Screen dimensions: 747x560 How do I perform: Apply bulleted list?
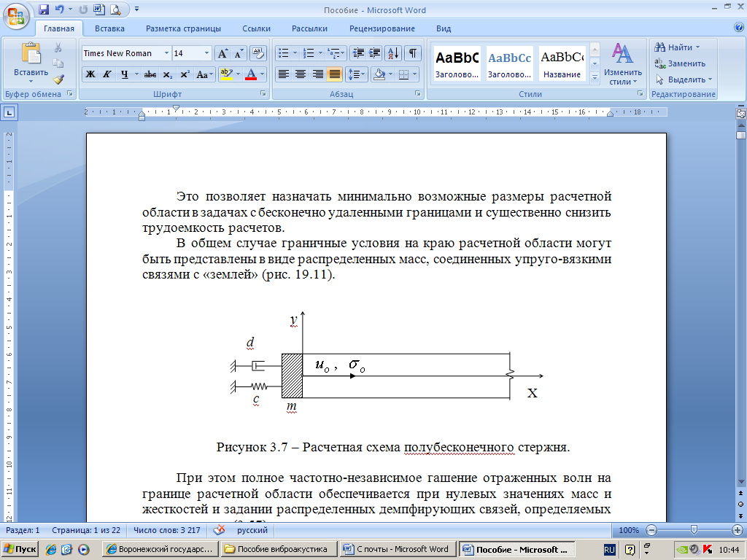coord(284,52)
